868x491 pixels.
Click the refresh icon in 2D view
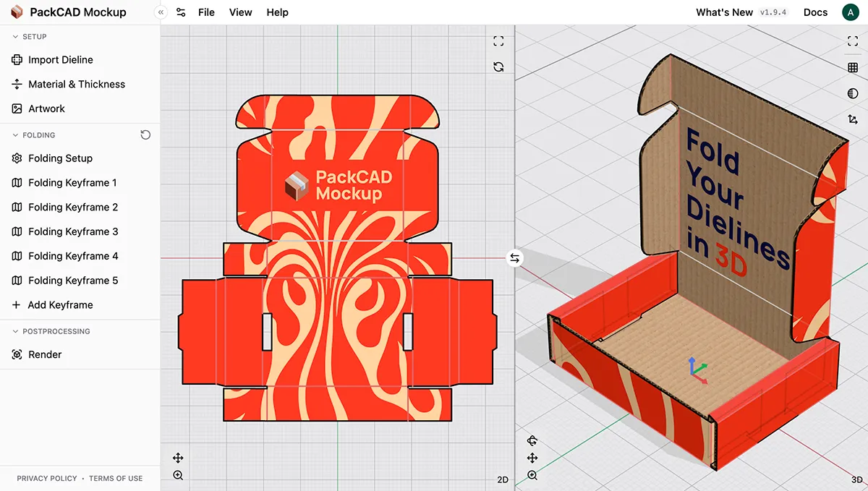[498, 67]
